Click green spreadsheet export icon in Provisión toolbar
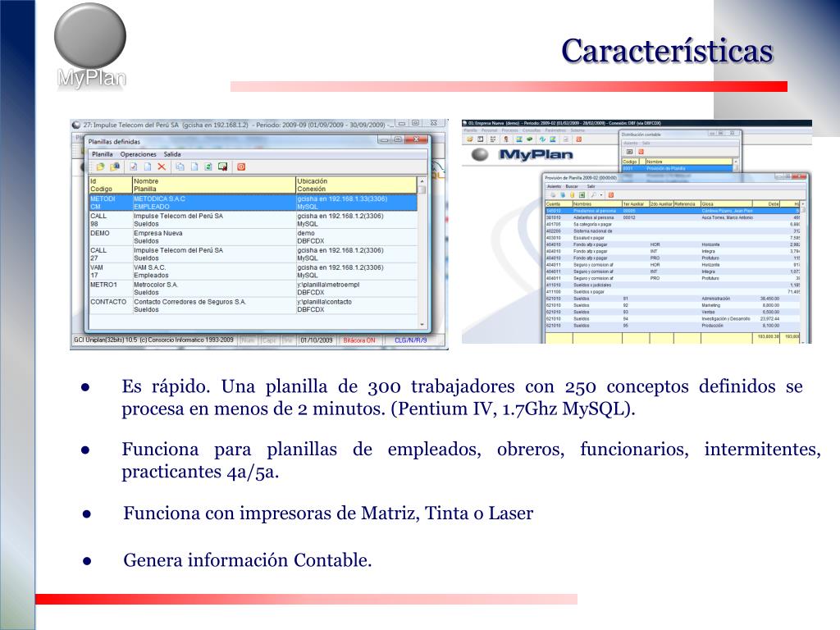This screenshot has width=840, height=630. 582,195
